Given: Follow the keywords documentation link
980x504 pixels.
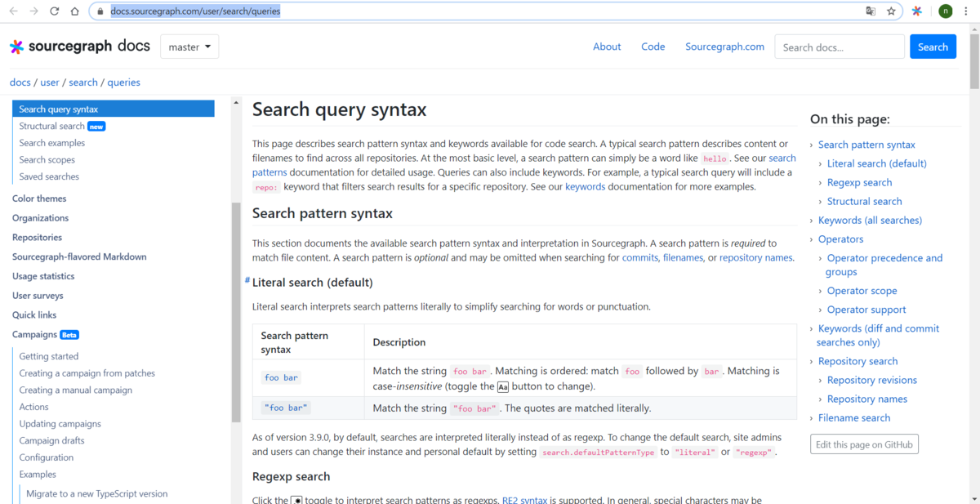Looking at the screenshot, I should (586, 186).
